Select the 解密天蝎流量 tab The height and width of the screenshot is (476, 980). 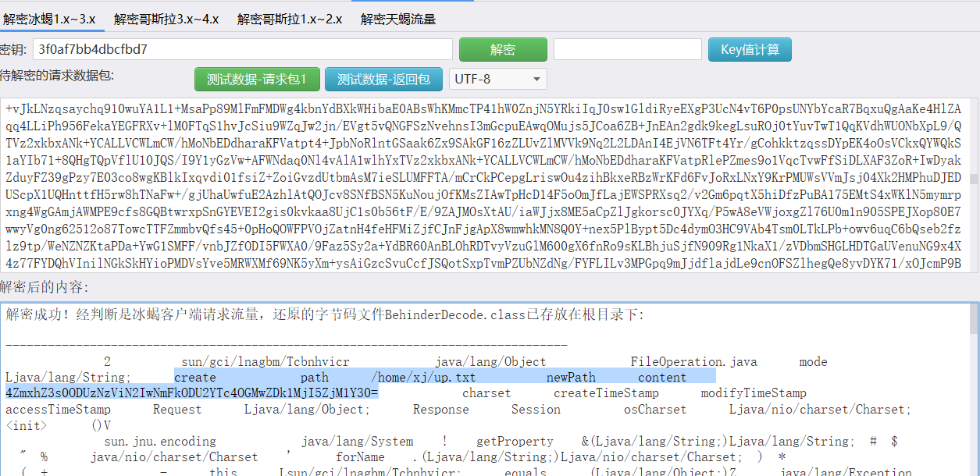pyautogui.click(x=397, y=19)
